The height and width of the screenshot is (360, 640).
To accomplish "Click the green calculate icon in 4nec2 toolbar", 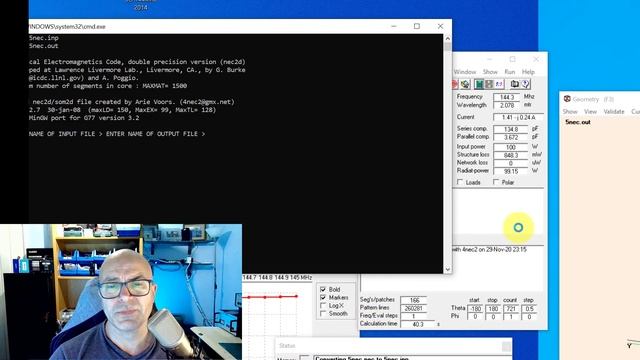I will pos(479,84).
